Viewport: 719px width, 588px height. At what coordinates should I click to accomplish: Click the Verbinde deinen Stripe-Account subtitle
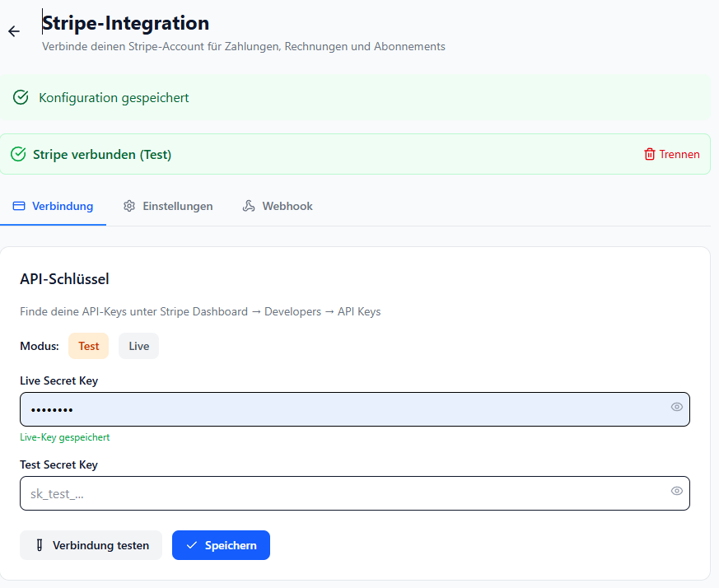pos(244,46)
